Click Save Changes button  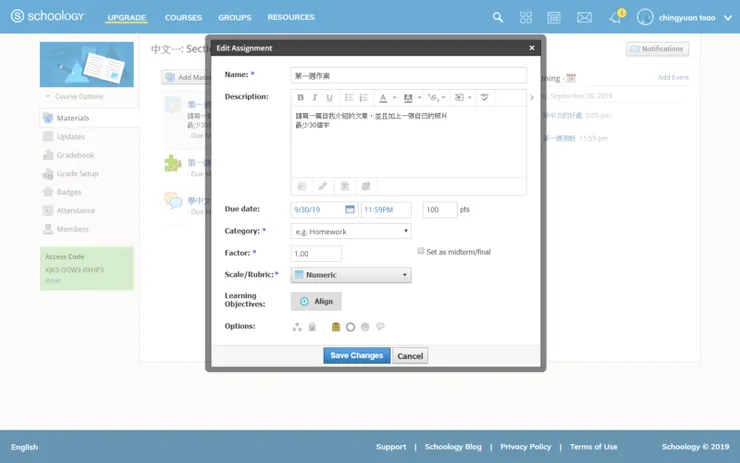click(x=357, y=355)
